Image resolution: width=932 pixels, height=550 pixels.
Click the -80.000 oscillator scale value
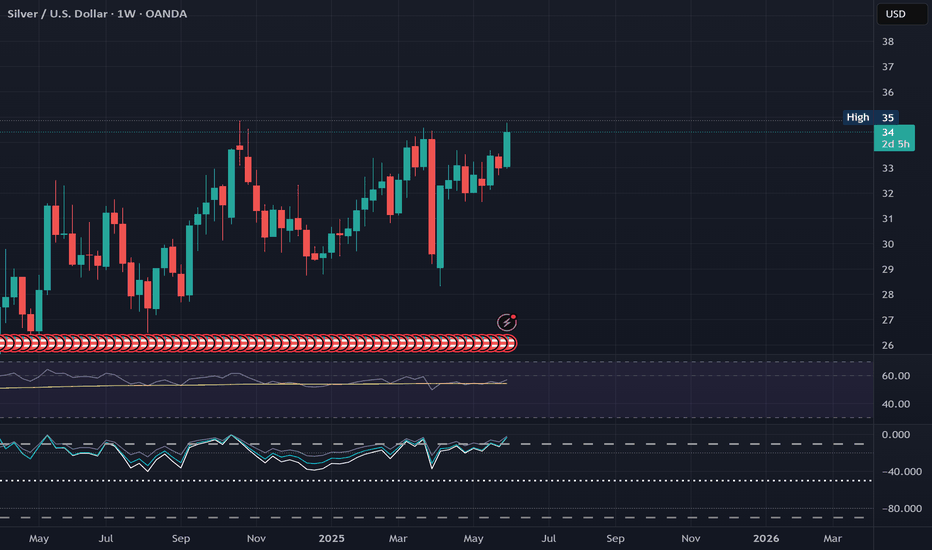(902, 508)
